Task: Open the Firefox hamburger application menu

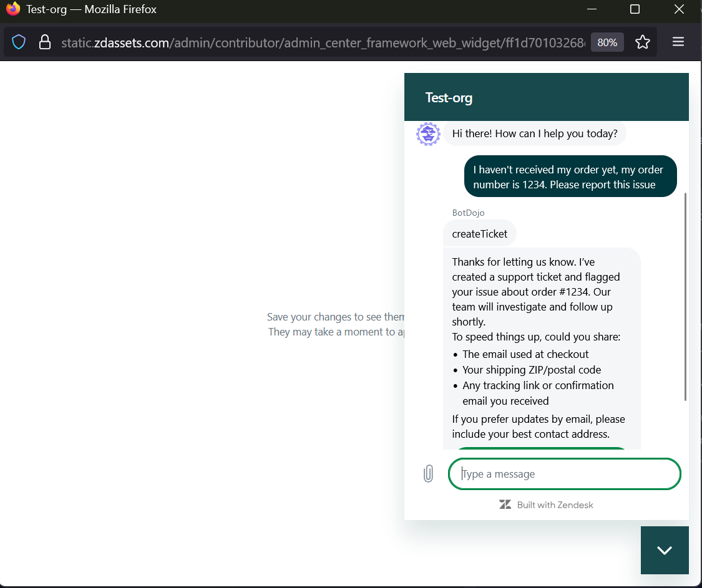Action: (x=678, y=42)
